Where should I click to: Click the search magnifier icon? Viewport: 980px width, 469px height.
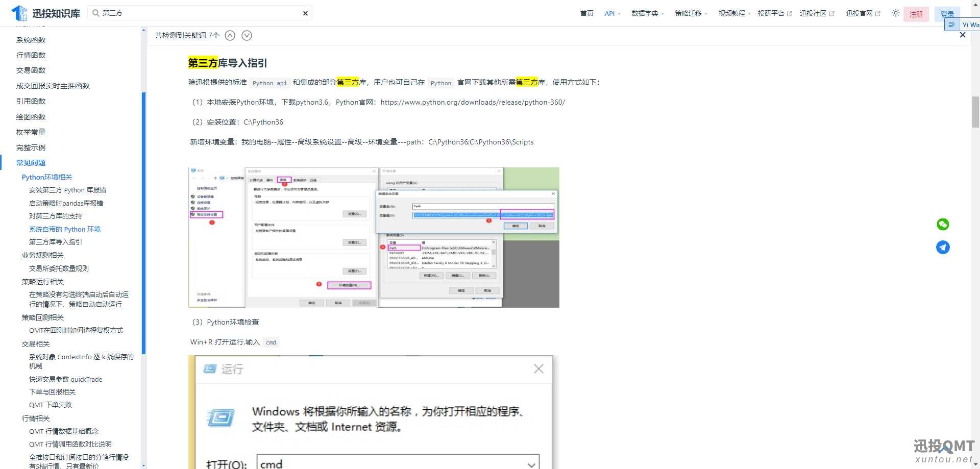95,13
